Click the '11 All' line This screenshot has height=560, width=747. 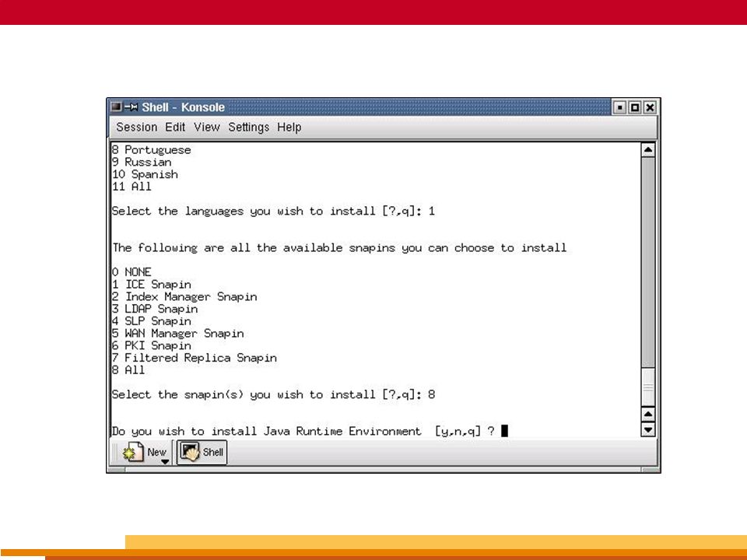132,187
